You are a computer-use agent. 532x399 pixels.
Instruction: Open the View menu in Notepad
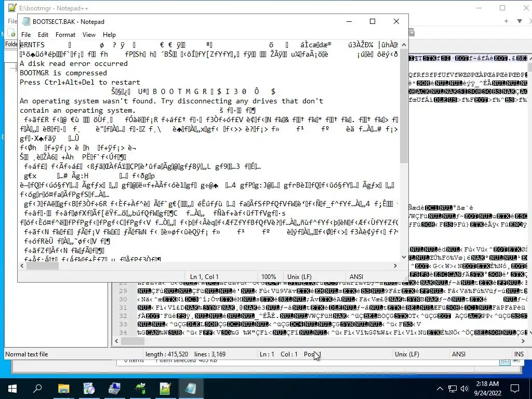coord(89,35)
